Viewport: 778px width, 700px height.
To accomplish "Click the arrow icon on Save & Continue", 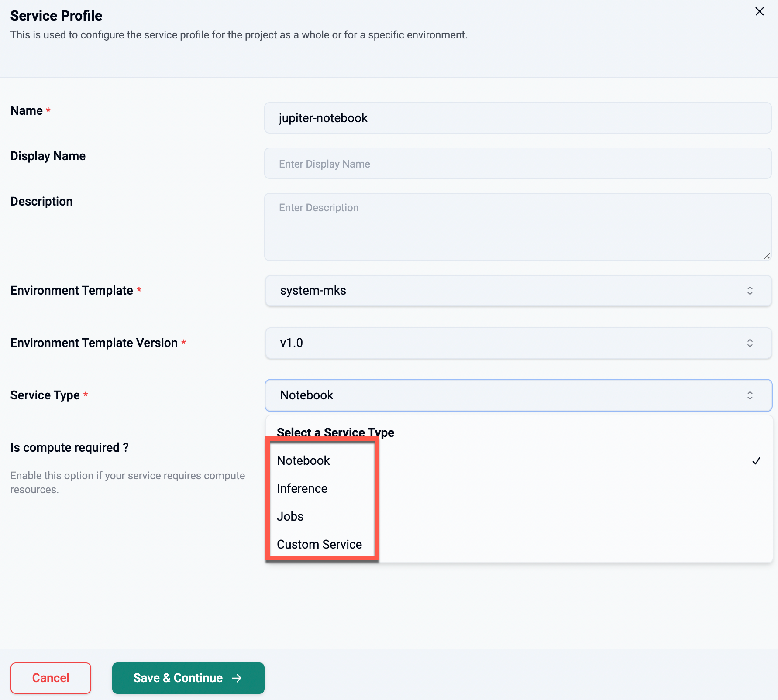I will point(237,678).
